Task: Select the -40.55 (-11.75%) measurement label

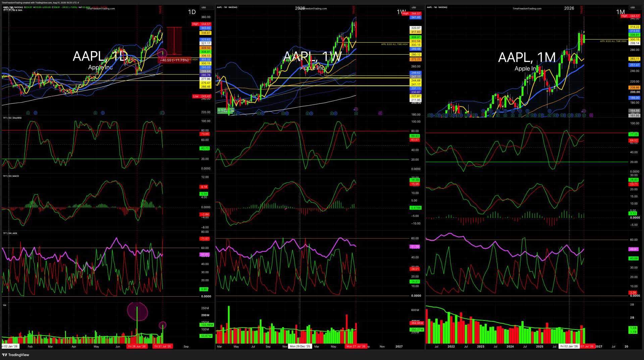Action: pos(174,60)
